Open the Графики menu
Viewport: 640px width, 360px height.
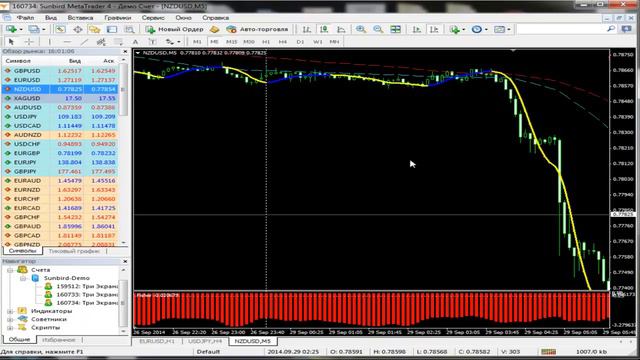click(x=118, y=18)
